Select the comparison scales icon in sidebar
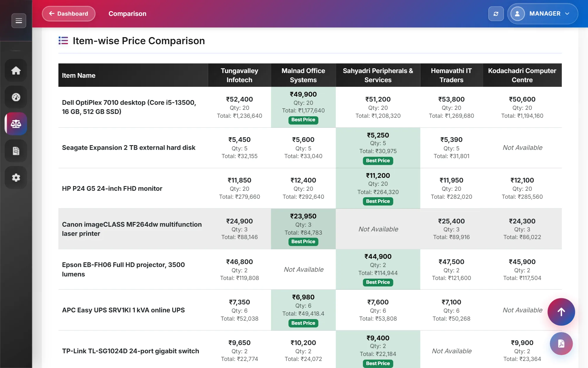The height and width of the screenshot is (368, 588). click(x=16, y=124)
